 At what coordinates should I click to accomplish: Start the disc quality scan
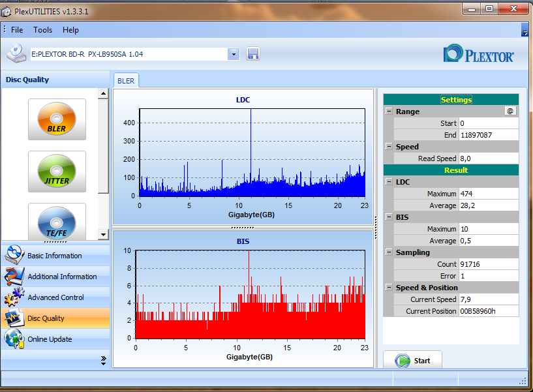pos(413,360)
